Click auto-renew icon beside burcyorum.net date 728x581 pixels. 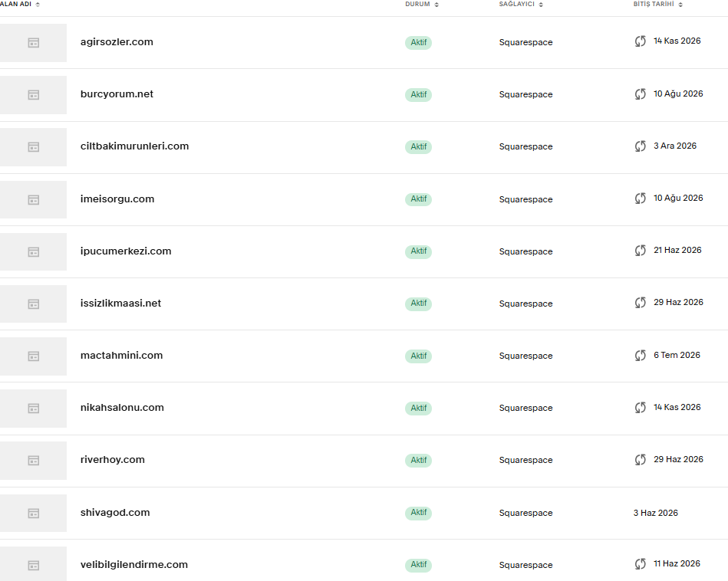[641, 94]
